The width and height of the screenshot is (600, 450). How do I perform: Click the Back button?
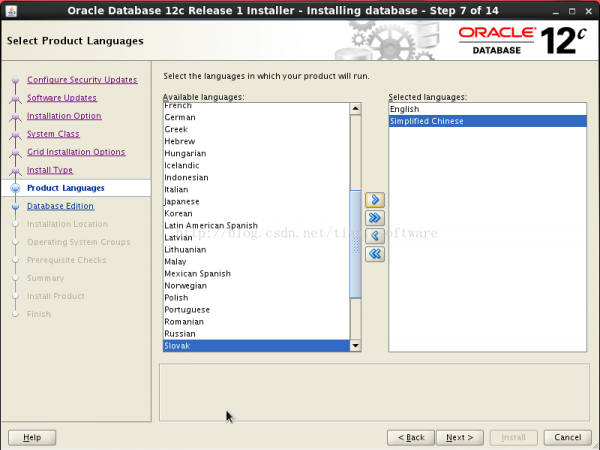pyautogui.click(x=411, y=437)
